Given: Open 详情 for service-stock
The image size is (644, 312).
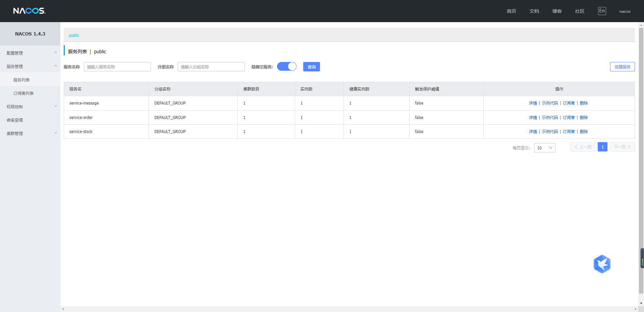Looking at the screenshot, I should pos(533,132).
